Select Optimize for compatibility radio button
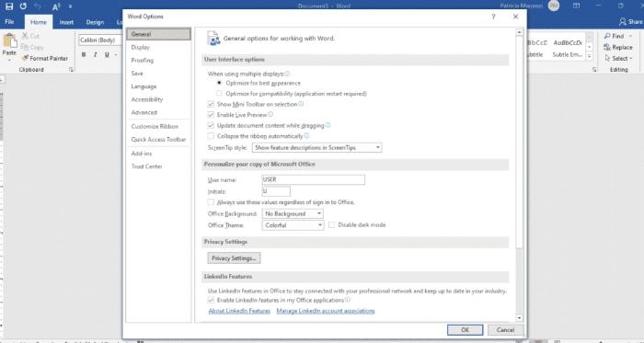The width and height of the screenshot is (644, 343). tap(219, 94)
